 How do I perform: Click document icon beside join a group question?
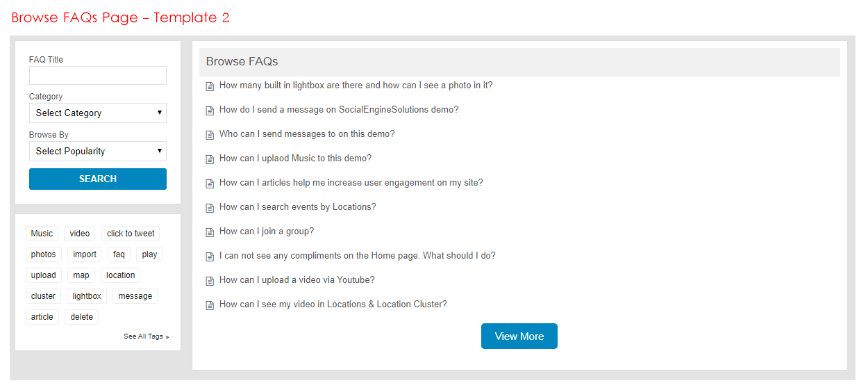(x=210, y=232)
